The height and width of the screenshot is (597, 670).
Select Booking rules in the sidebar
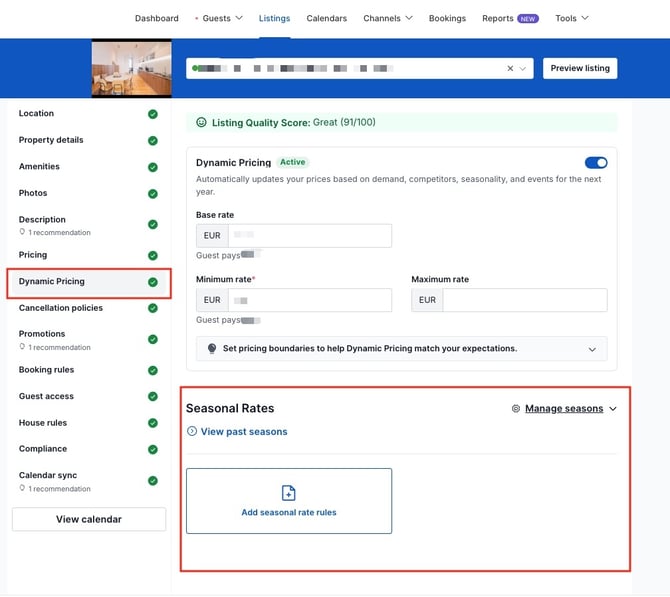point(88,370)
